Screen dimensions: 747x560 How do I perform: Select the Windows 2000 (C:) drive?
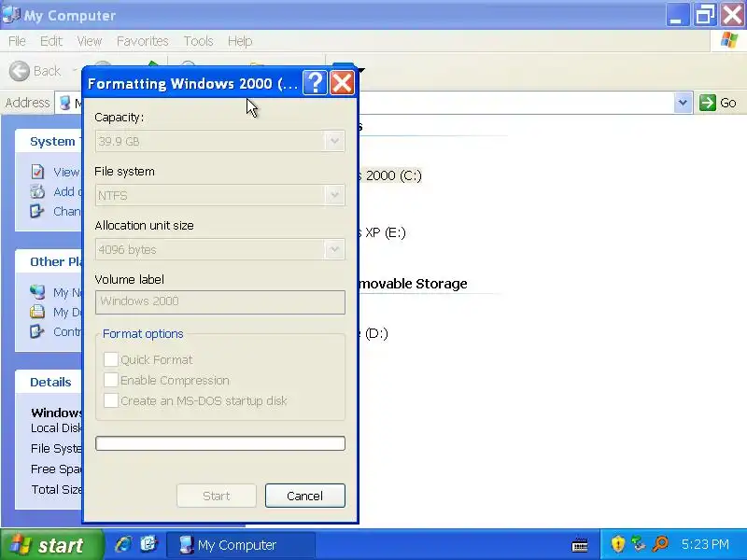click(390, 175)
